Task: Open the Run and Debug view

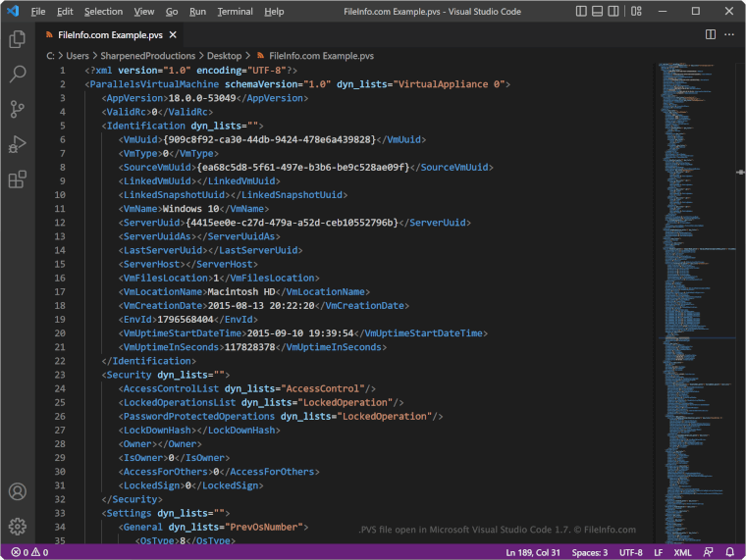Action: coord(17,144)
